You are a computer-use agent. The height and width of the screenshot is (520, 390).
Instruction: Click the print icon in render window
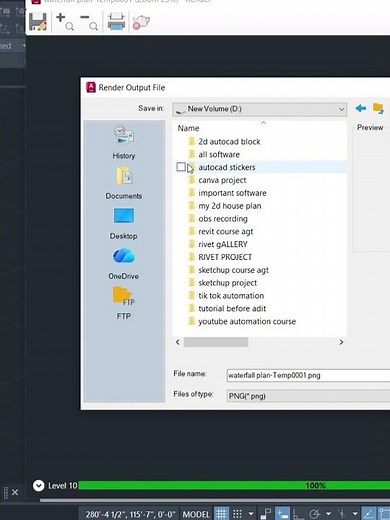(116, 22)
